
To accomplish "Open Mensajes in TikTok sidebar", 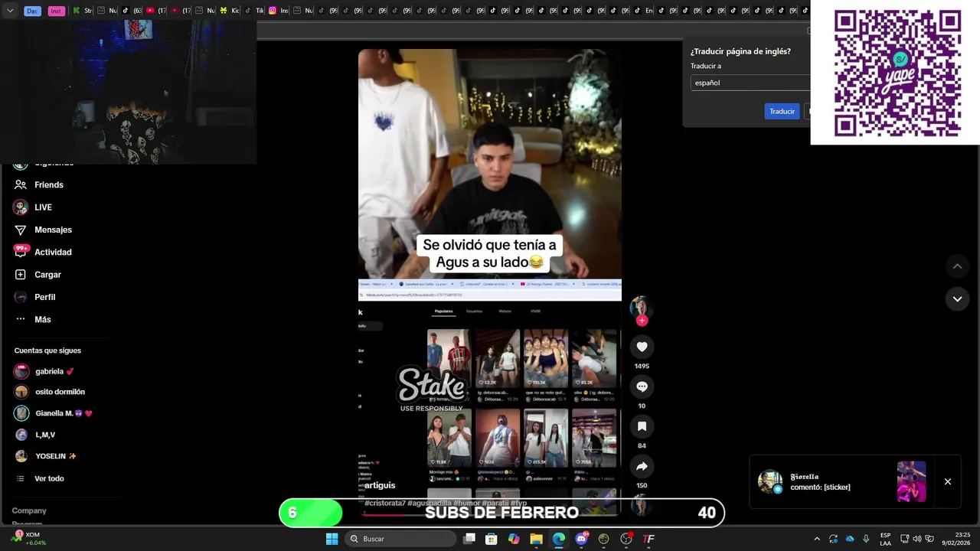I will [x=43, y=230].
